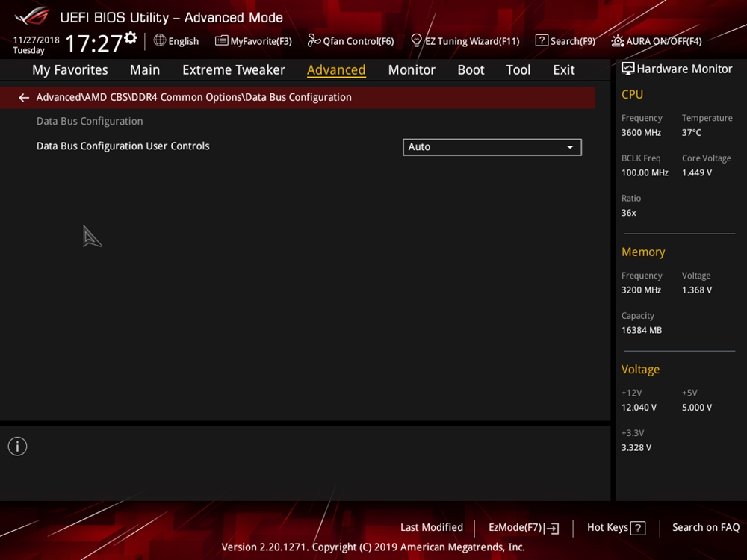The image size is (747, 560).
Task: Click the info icon in help panel
Action: [18, 447]
